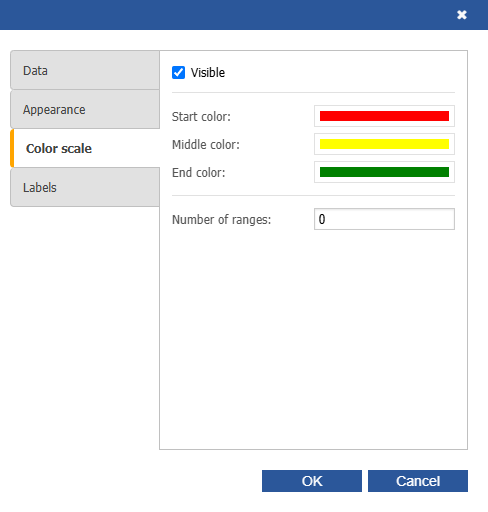Open the red Start color swatch
Screen dimensions: 488x512
[x=384, y=116]
